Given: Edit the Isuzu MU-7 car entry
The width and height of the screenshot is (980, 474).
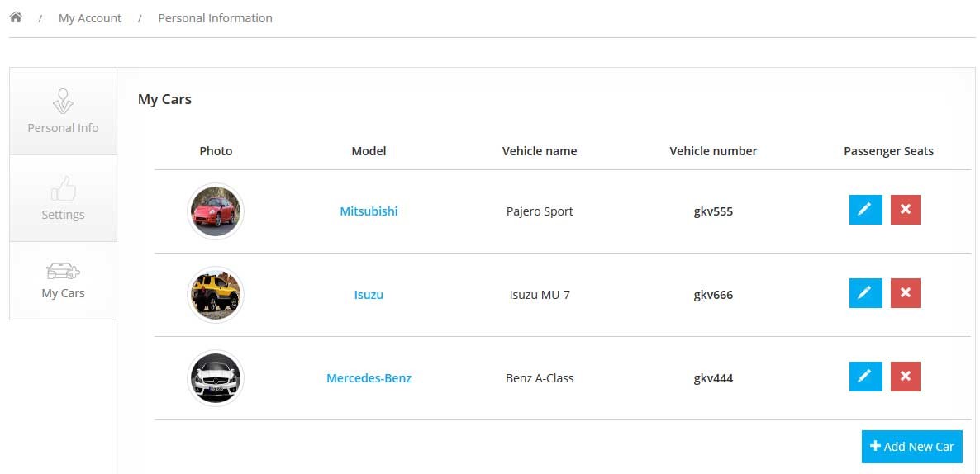Looking at the screenshot, I should click(x=865, y=293).
